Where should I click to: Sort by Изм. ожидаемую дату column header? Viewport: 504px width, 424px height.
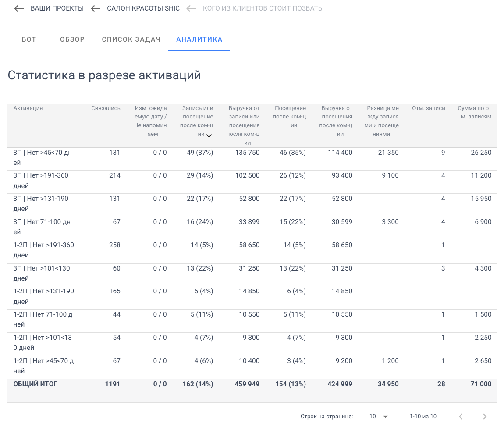[x=150, y=121]
